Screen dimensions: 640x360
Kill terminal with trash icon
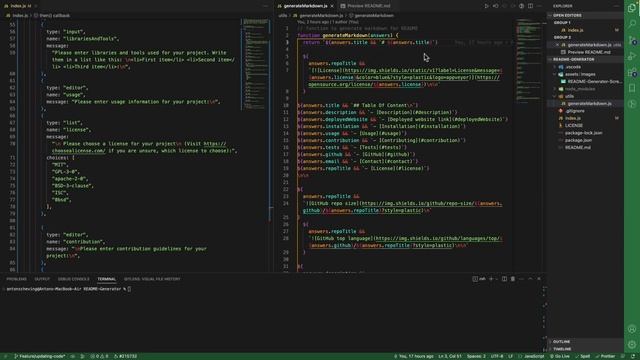point(513,279)
